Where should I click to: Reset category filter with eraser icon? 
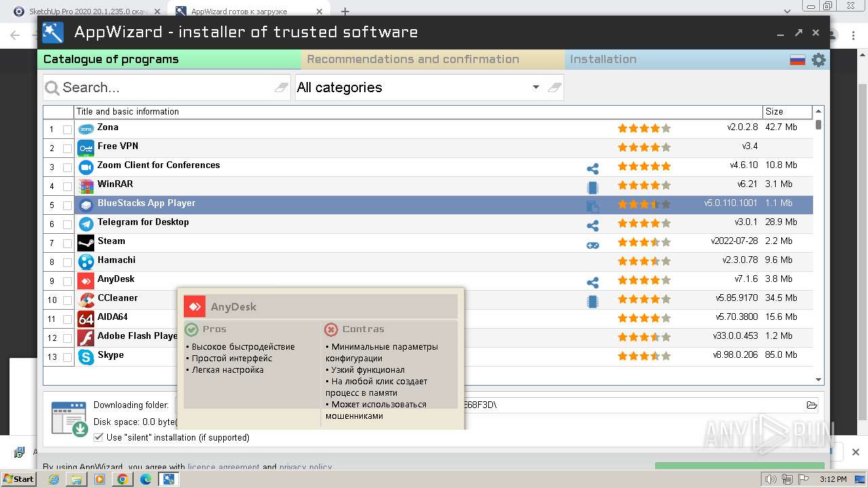tap(554, 87)
